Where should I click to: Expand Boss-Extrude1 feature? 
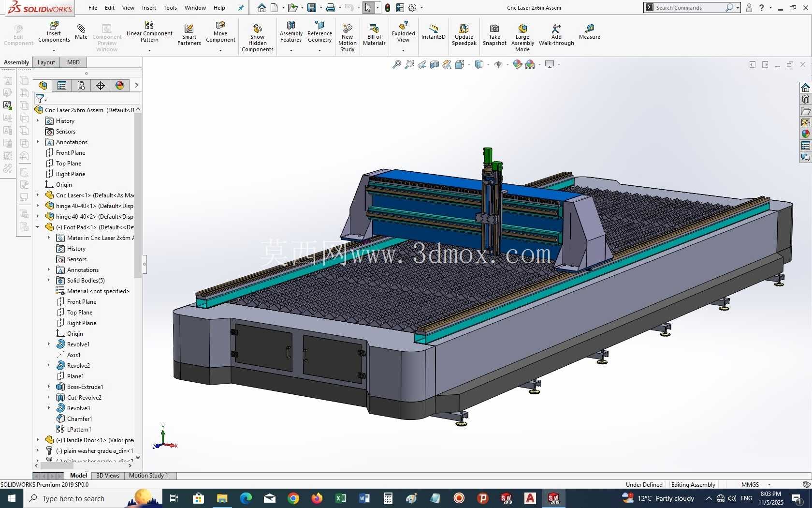coord(49,387)
